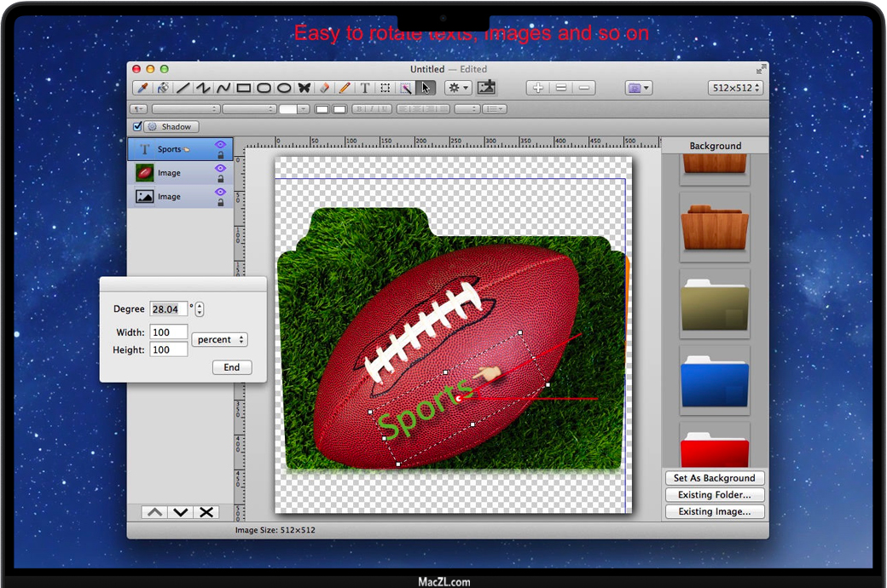Open the 512×512 image size dropdown

735,88
